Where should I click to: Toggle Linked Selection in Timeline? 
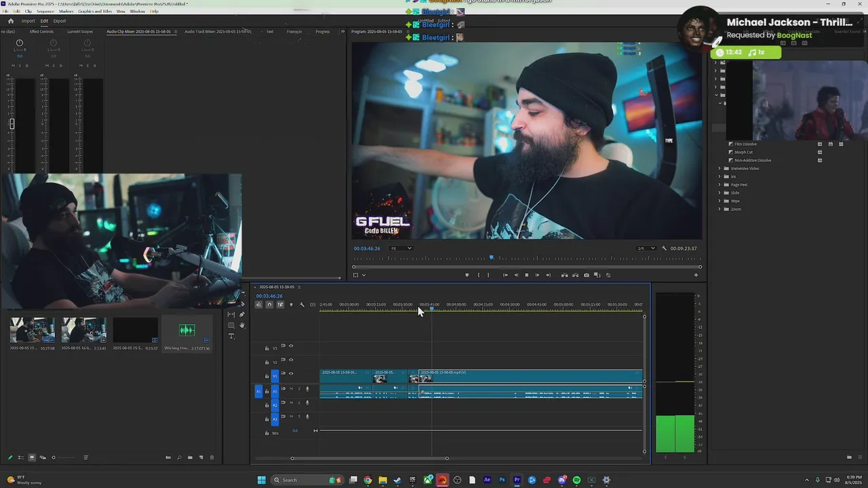point(280,304)
